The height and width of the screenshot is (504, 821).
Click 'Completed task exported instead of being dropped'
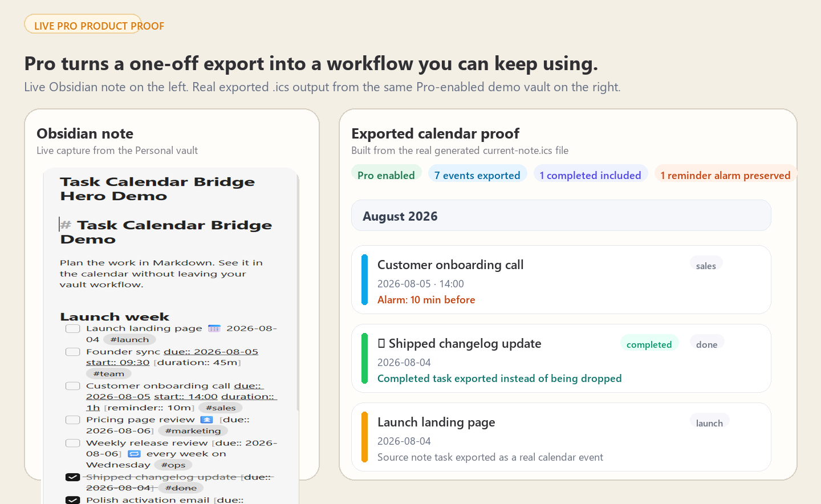click(499, 379)
